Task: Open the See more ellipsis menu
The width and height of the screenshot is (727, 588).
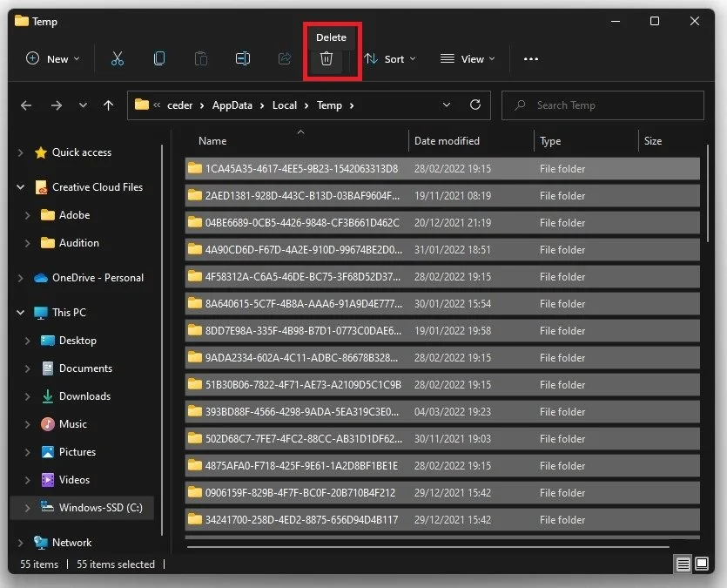Action: point(531,59)
